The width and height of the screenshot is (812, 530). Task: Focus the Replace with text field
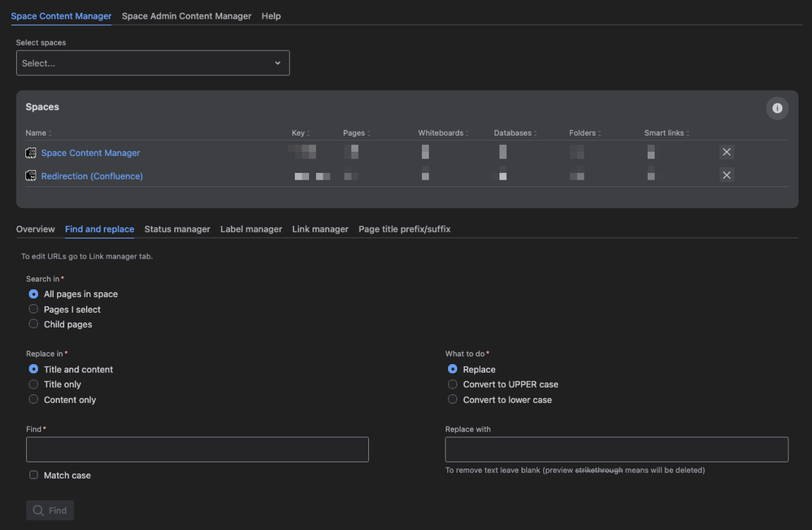point(617,450)
